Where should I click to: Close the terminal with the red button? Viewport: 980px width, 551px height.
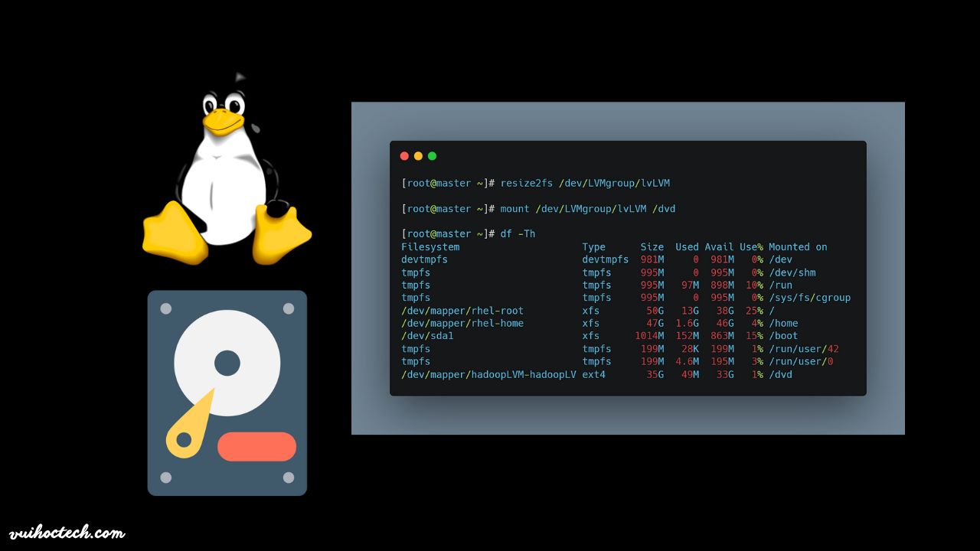pos(404,156)
